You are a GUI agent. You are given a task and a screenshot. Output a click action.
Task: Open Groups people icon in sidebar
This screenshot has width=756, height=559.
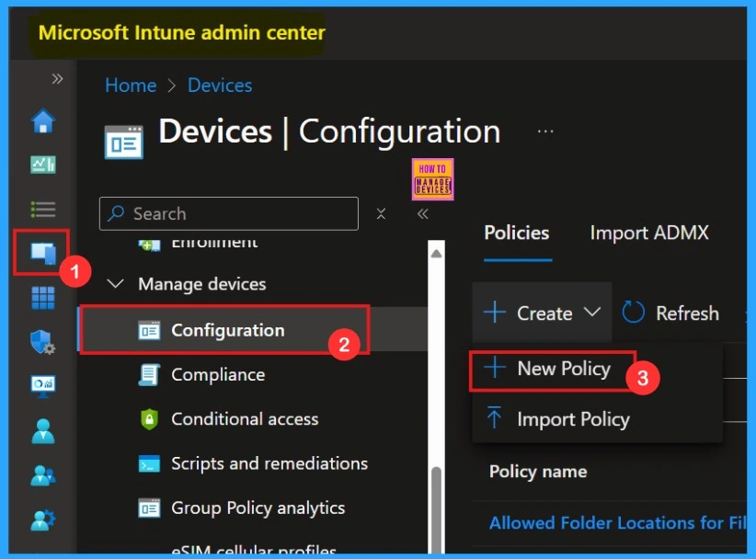43,475
